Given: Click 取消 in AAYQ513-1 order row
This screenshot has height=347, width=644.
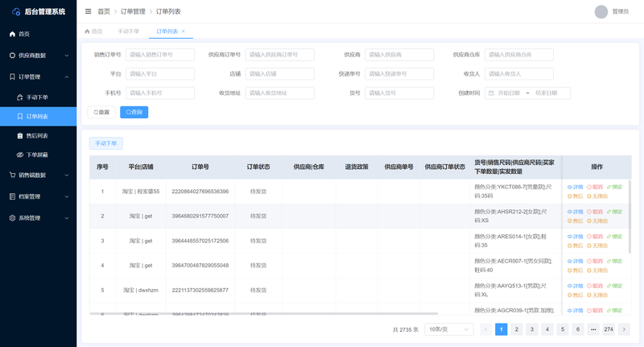Looking at the screenshot, I should (594, 286).
